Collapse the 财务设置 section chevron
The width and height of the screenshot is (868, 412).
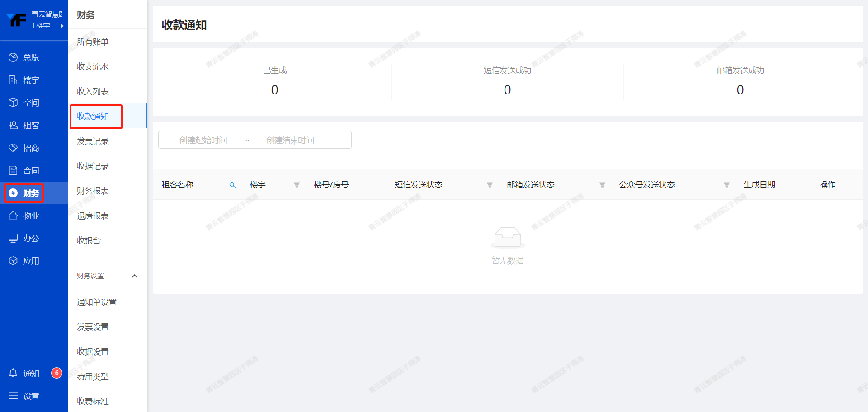pyautogui.click(x=134, y=276)
